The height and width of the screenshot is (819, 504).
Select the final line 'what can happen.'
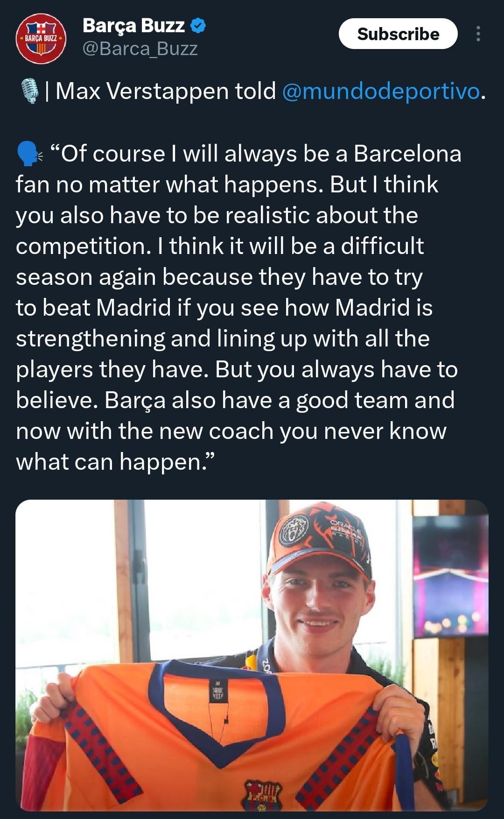(116, 462)
